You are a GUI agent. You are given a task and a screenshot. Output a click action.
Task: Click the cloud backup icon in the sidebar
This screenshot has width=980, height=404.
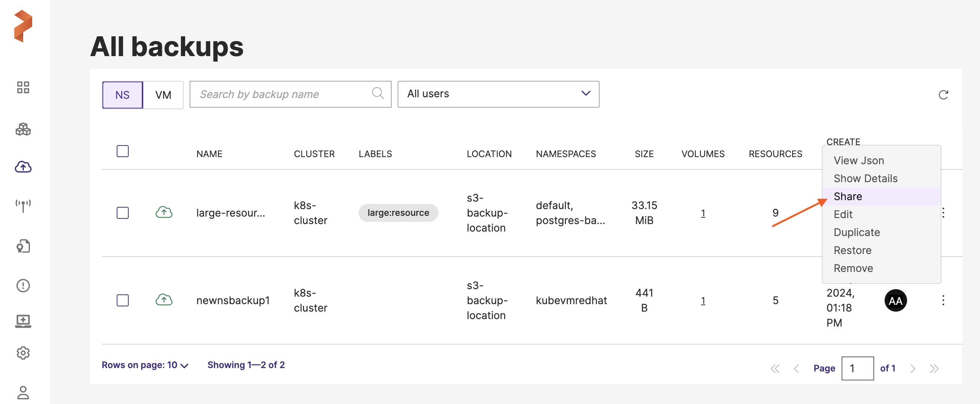(x=23, y=167)
